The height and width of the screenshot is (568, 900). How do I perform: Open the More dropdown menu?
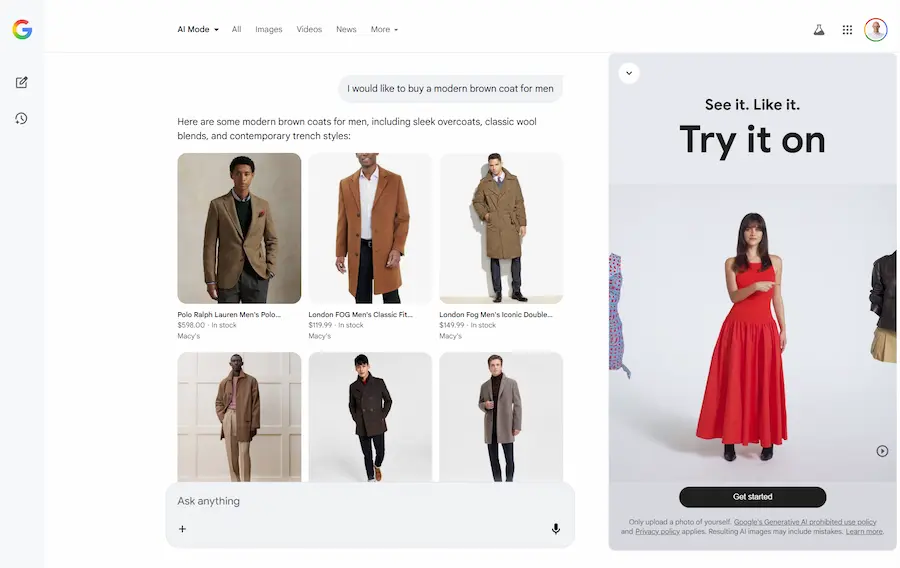[384, 30]
